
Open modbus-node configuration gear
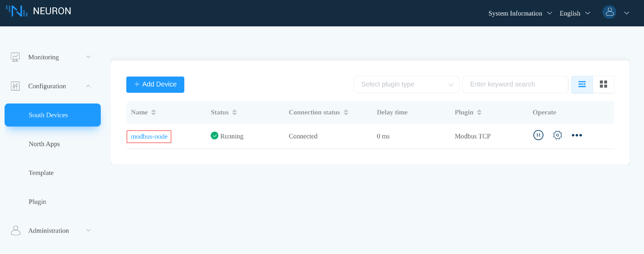point(557,135)
